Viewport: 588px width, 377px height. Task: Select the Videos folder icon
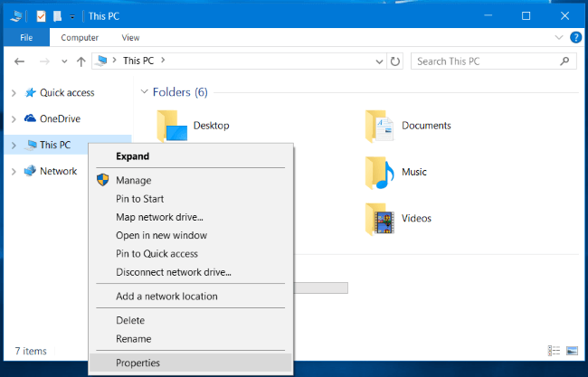[380, 219]
